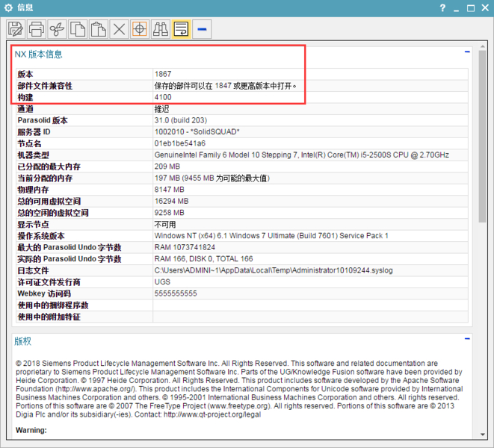
Task: Toggle word wrap highlighted icon
Action: point(181,29)
